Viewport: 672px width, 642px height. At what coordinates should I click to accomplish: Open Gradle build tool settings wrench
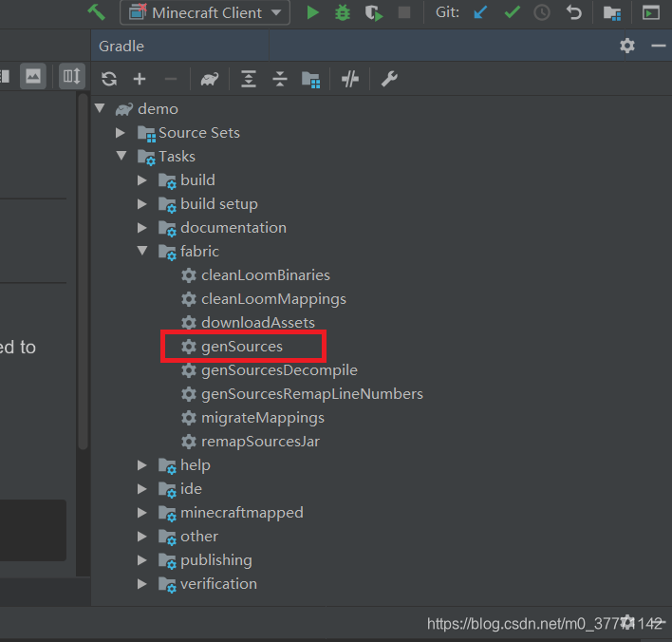click(389, 79)
